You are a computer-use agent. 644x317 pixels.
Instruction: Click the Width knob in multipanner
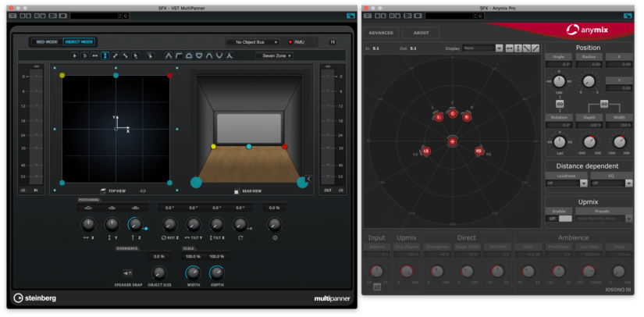[191, 272]
